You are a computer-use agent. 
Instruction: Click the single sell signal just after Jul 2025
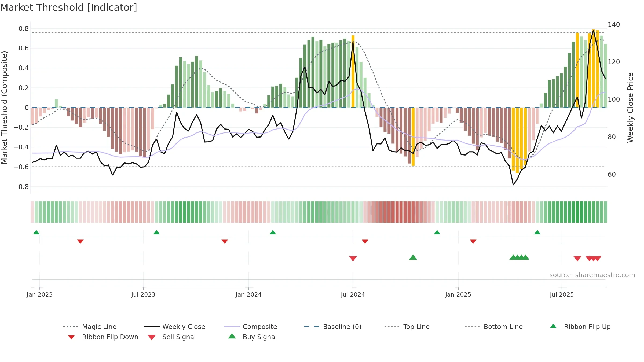[577, 258]
